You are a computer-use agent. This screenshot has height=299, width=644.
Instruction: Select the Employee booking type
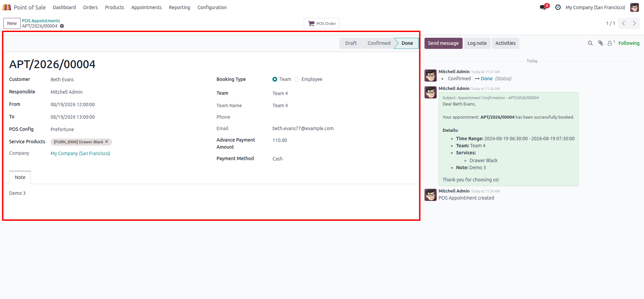(x=297, y=79)
